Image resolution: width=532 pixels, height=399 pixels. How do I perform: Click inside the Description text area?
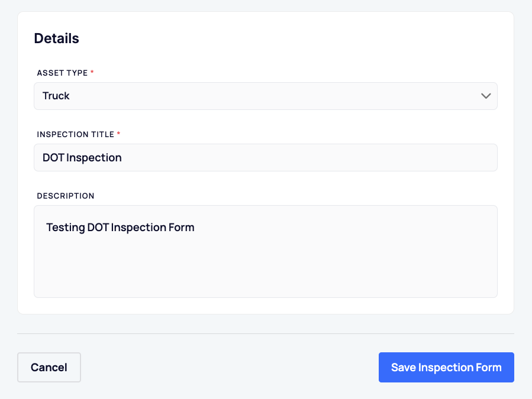click(266, 252)
